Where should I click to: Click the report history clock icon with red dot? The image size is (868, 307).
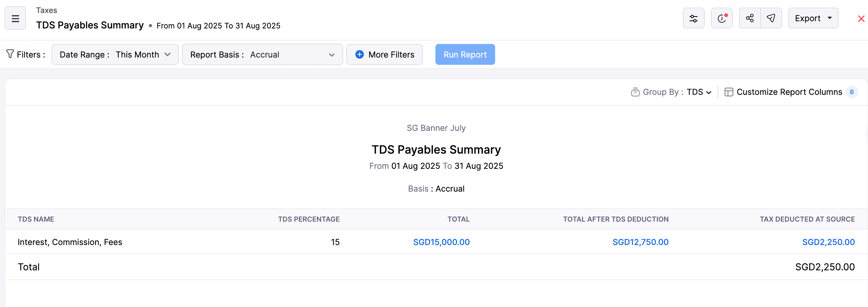point(721,18)
